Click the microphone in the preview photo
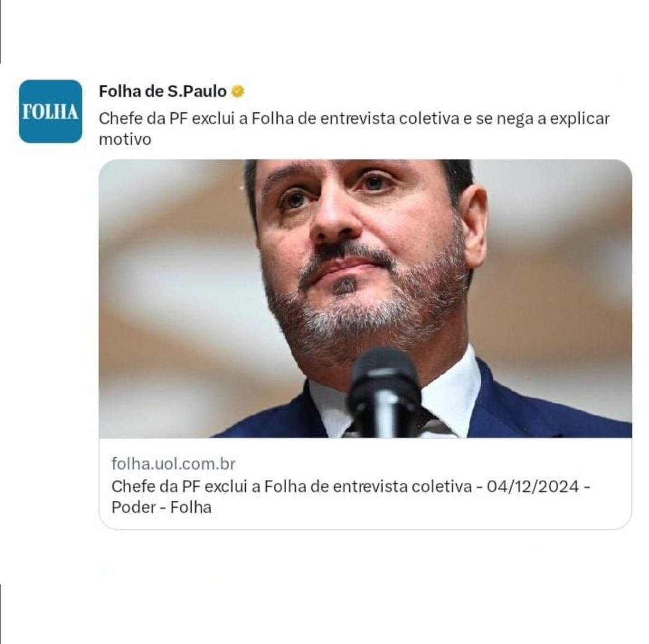649x644 pixels. click(x=383, y=392)
